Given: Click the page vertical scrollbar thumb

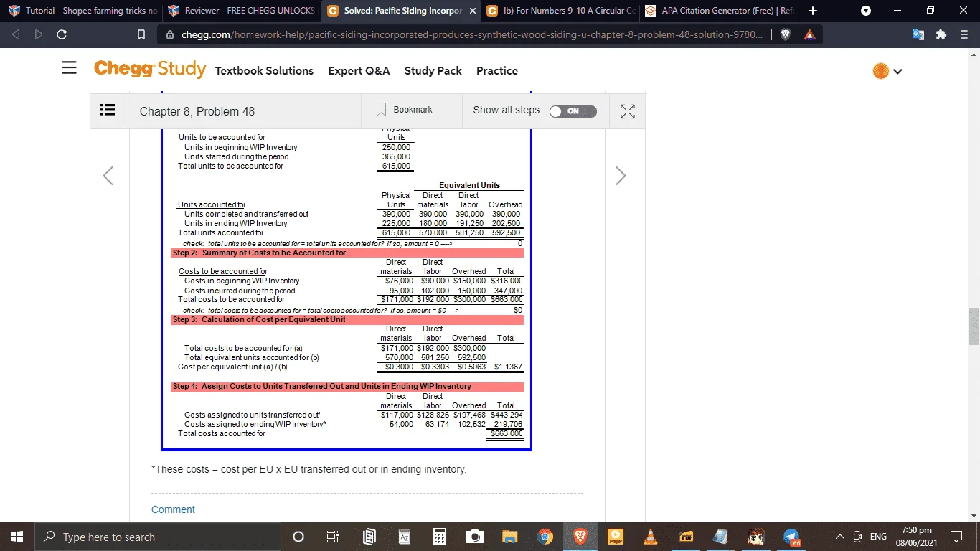Looking at the screenshot, I should pos(974,326).
